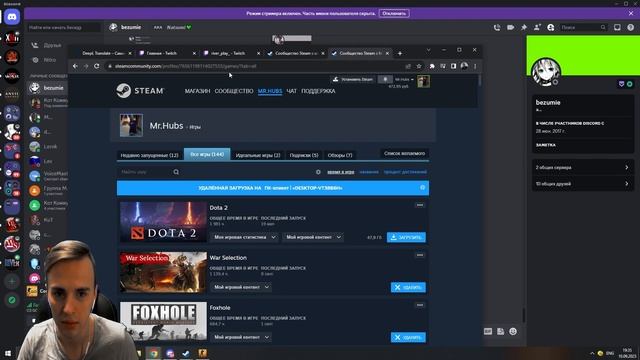Close the DeepL Translate tab
The width and height of the screenshot is (640, 360).
[x=130, y=53]
